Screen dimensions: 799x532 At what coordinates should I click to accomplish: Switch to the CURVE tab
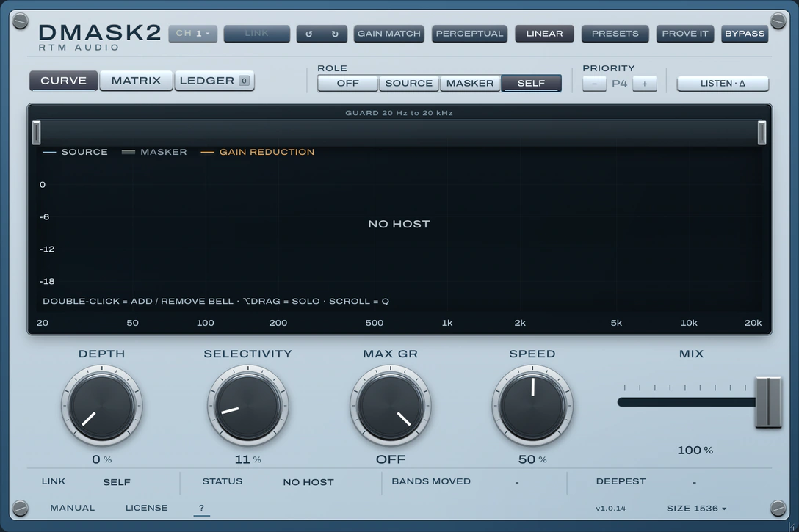point(64,81)
